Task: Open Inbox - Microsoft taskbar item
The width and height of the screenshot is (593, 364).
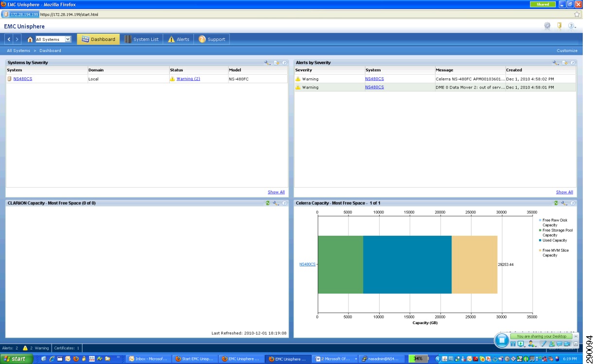Action: 149,359
